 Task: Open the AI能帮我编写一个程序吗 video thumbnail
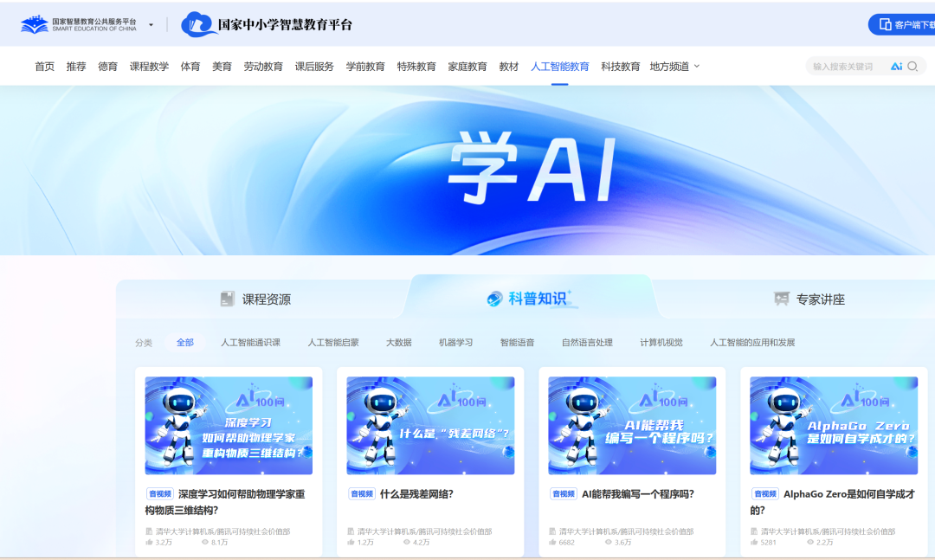(x=632, y=425)
